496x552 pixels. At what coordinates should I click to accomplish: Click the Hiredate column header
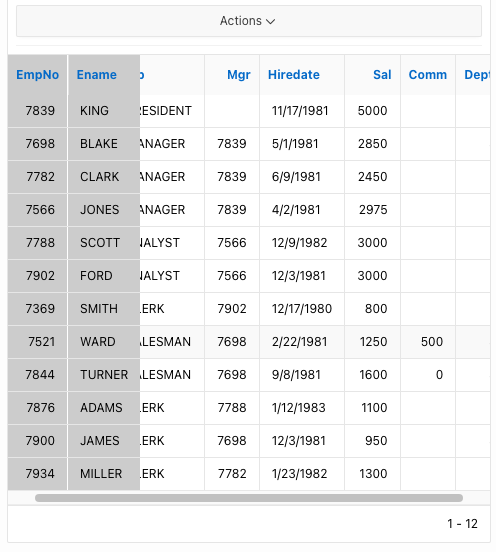pyautogui.click(x=294, y=75)
